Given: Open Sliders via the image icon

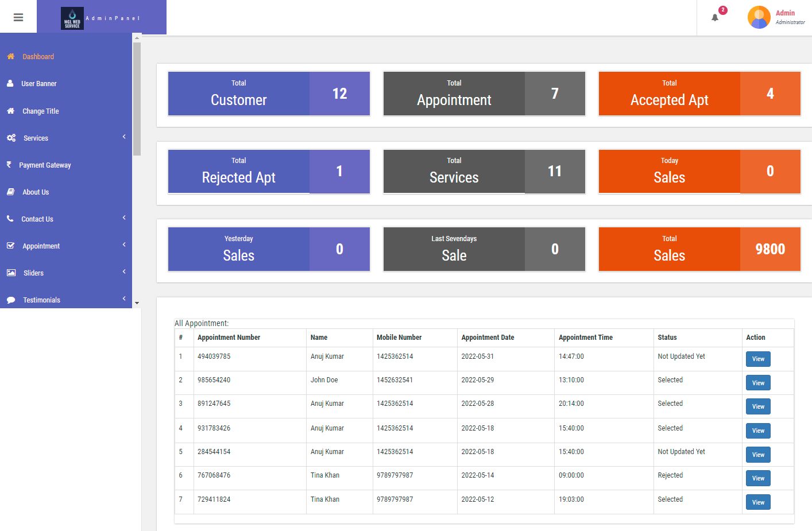Looking at the screenshot, I should (x=10, y=273).
